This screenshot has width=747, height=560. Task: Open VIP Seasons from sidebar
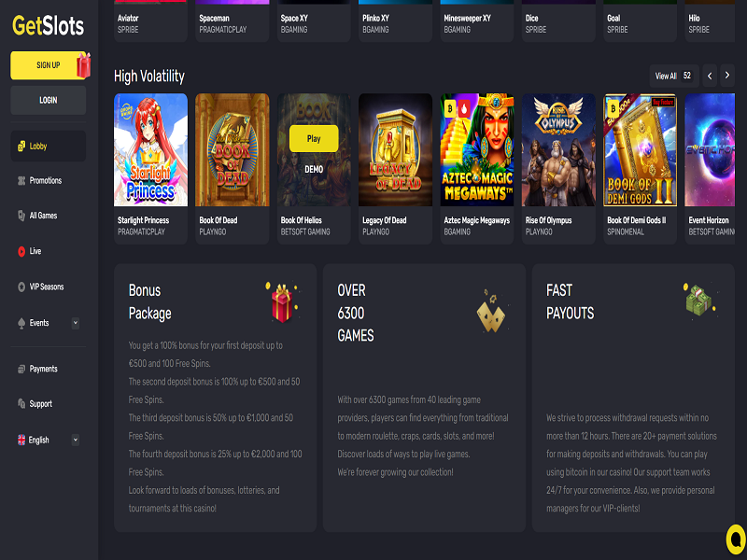41,287
